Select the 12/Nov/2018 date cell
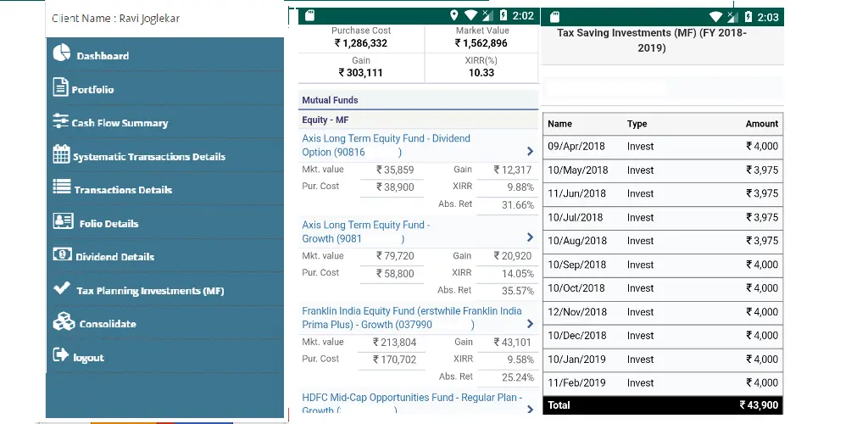868x424 pixels. coord(576,312)
